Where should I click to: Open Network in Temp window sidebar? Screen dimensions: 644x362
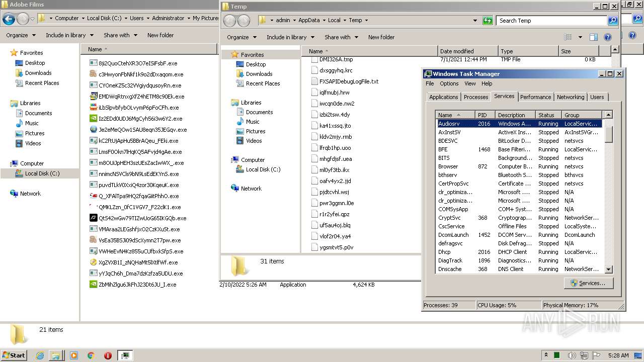coord(251,189)
